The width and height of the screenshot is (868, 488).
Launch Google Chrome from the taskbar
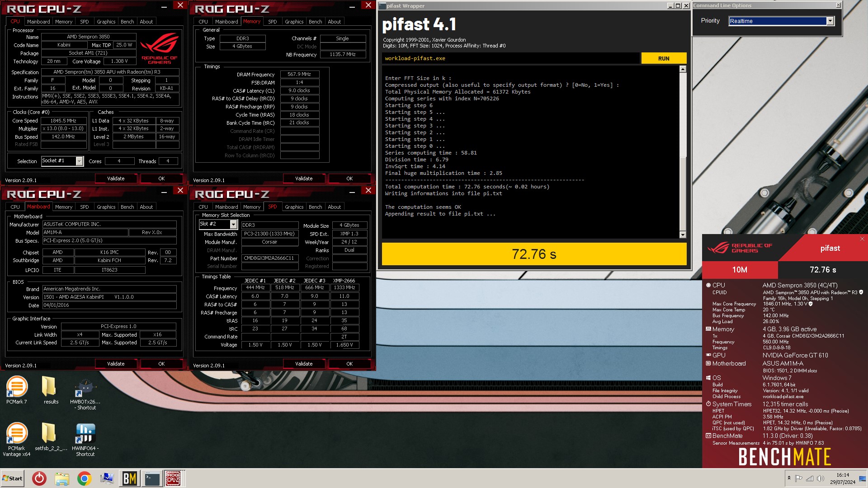(x=84, y=479)
